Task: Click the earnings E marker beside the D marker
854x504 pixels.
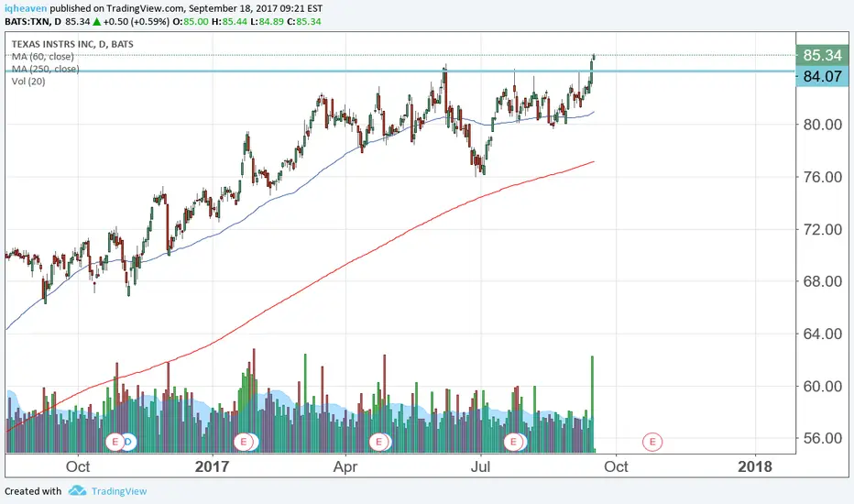Action: click(x=115, y=442)
